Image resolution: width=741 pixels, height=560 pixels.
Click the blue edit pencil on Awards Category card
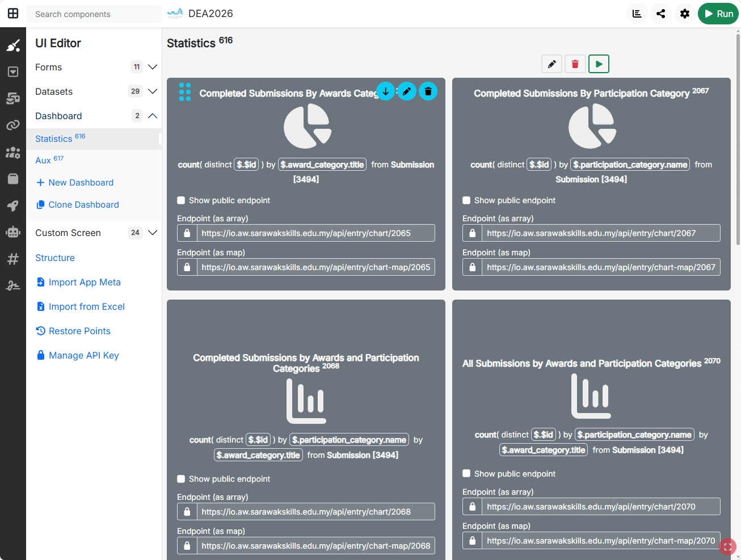407,91
